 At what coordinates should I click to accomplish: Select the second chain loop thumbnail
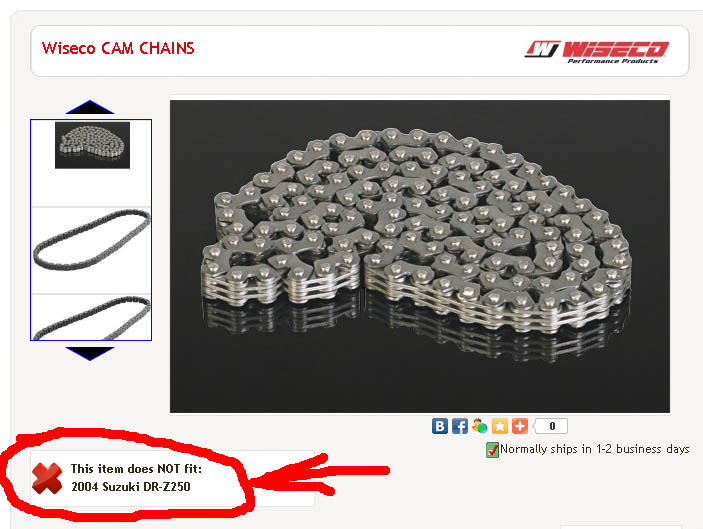click(x=91, y=239)
